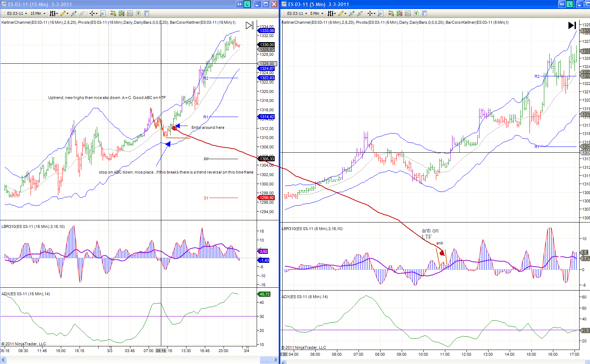Click the red 1296,92 price marker
Image resolution: width=590 pixels, height=364 pixels.
pos(267,198)
